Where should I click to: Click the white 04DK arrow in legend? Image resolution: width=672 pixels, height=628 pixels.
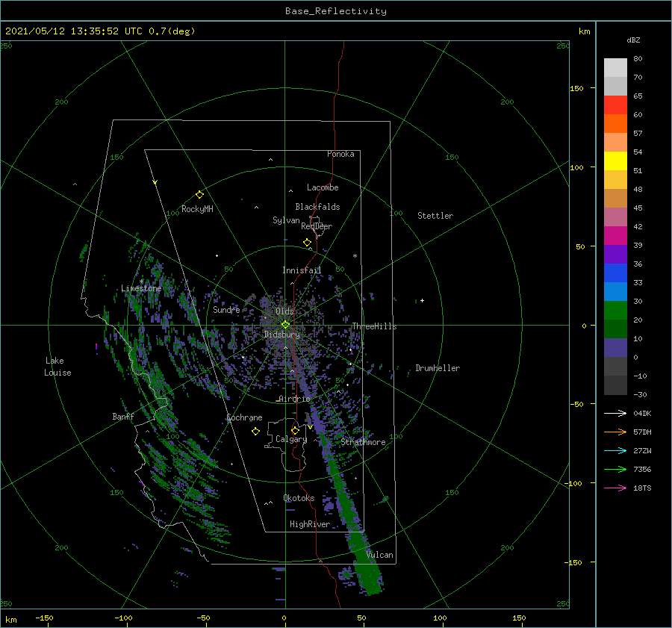[x=615, y=413]
